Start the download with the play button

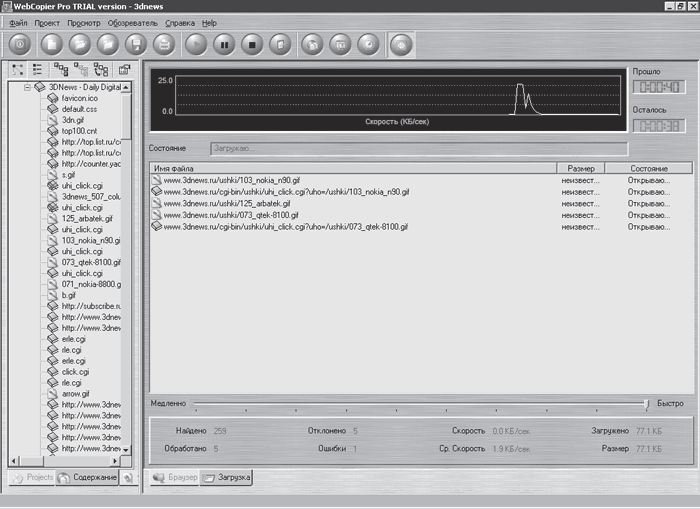196,44
